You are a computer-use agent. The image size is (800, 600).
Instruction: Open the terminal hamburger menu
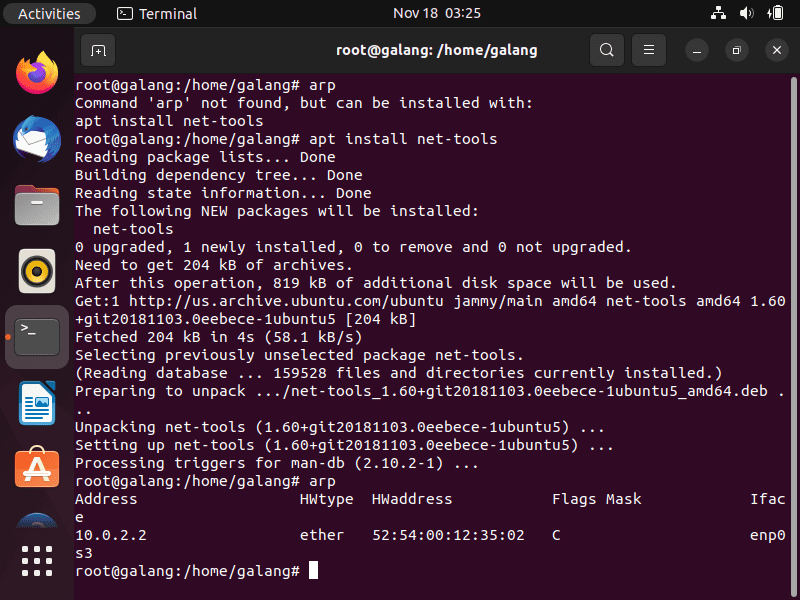(x=648, y=50)
